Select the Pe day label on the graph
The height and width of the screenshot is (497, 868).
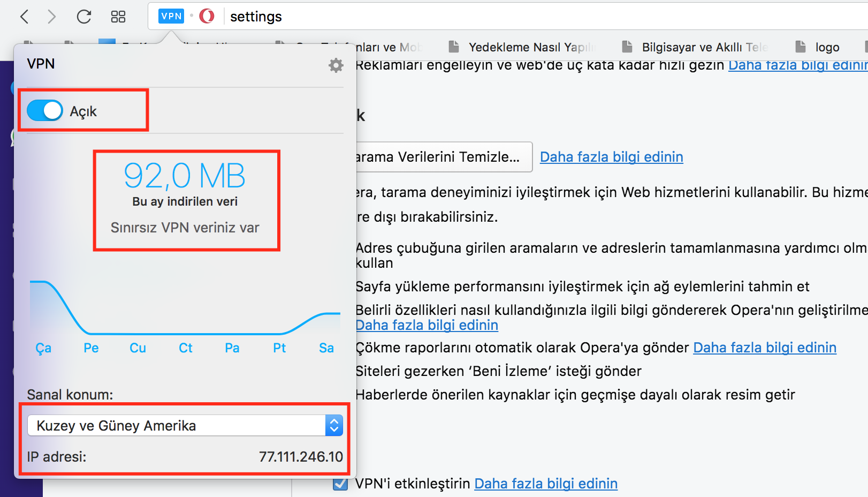click(91, 348)
